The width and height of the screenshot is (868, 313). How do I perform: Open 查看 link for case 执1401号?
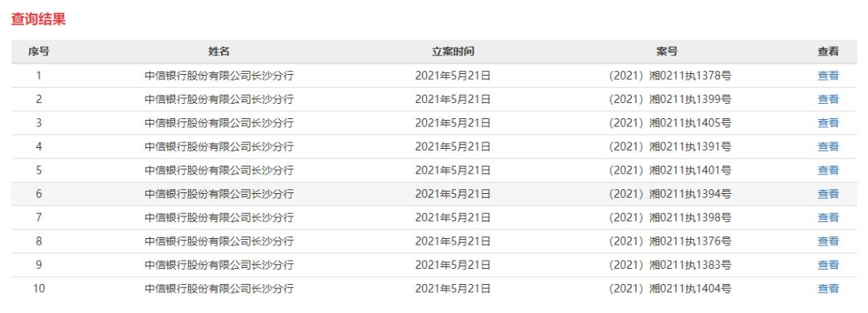(x=828, y=170)
